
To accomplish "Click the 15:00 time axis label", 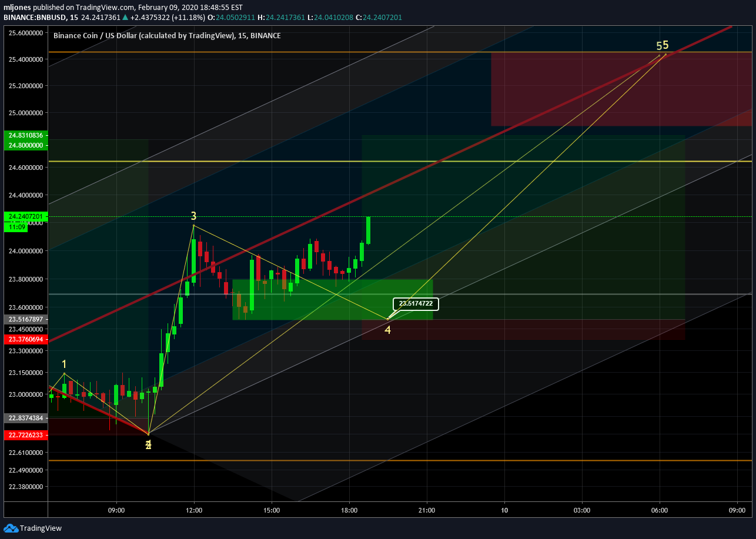I will (272, 510).
